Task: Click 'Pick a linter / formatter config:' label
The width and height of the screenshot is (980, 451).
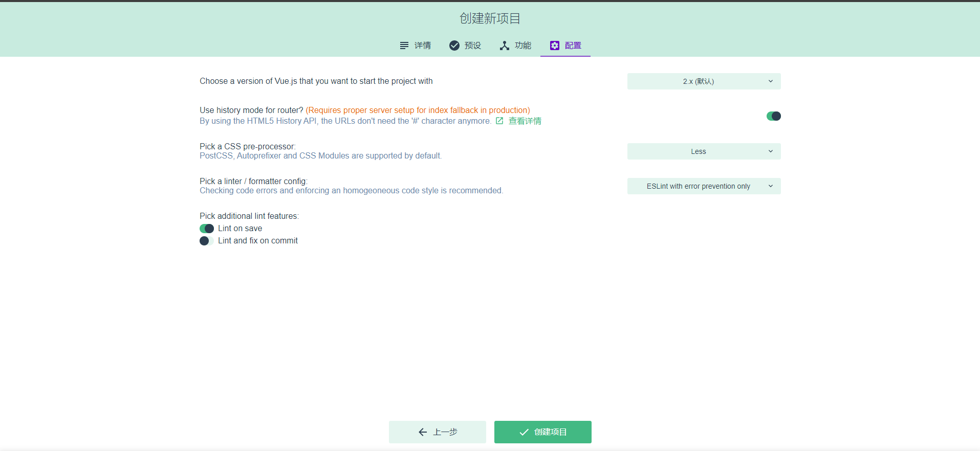Action: 253,181
